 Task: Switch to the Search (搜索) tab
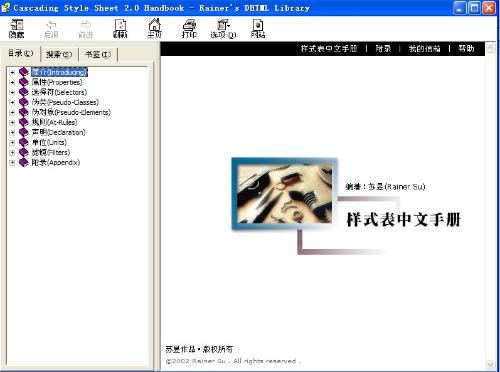point(59,54)
